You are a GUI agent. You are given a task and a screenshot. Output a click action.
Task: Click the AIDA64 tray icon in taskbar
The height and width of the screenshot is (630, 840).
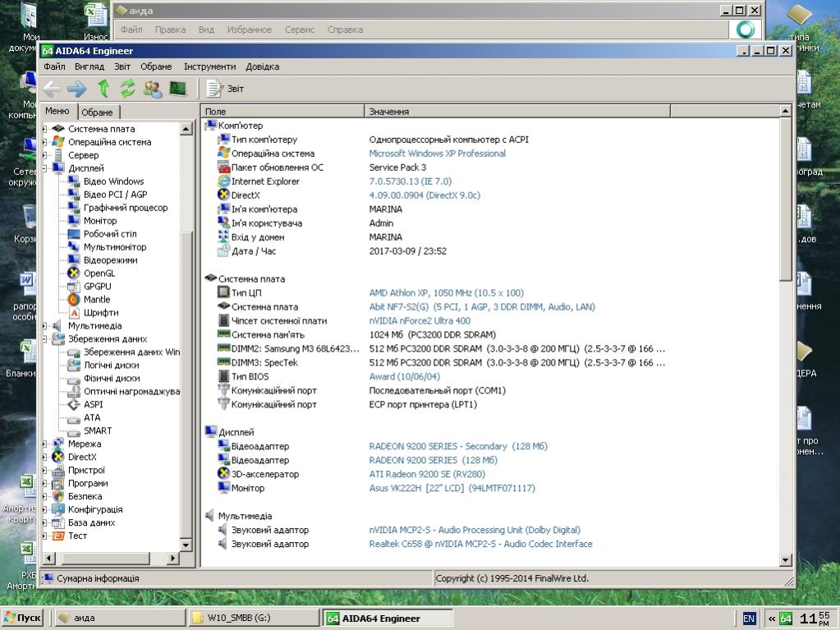785,619
